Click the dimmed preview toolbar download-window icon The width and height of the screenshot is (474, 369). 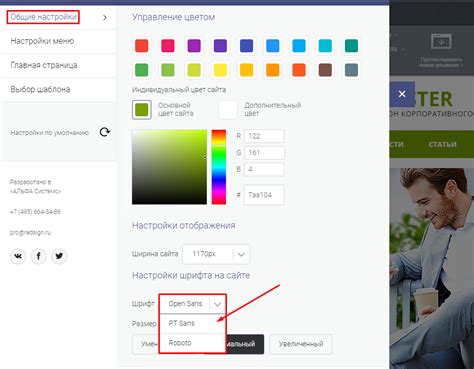click(x=441, y=42)
